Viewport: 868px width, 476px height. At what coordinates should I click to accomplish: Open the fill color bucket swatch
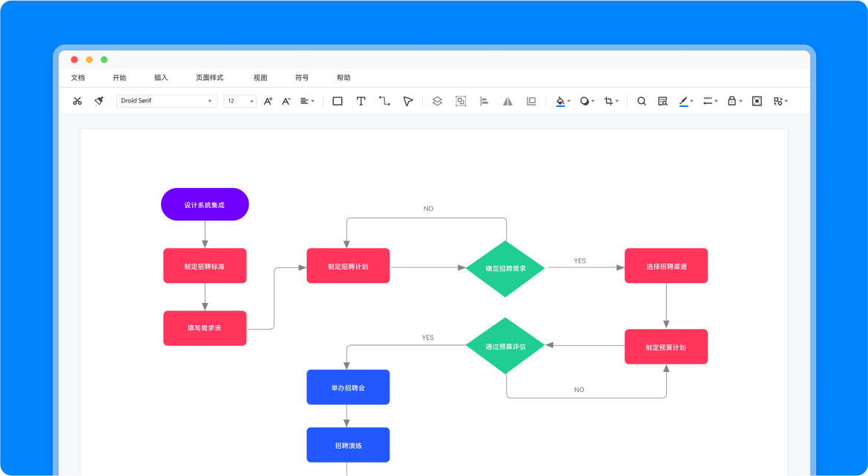[x=561, y=101]
